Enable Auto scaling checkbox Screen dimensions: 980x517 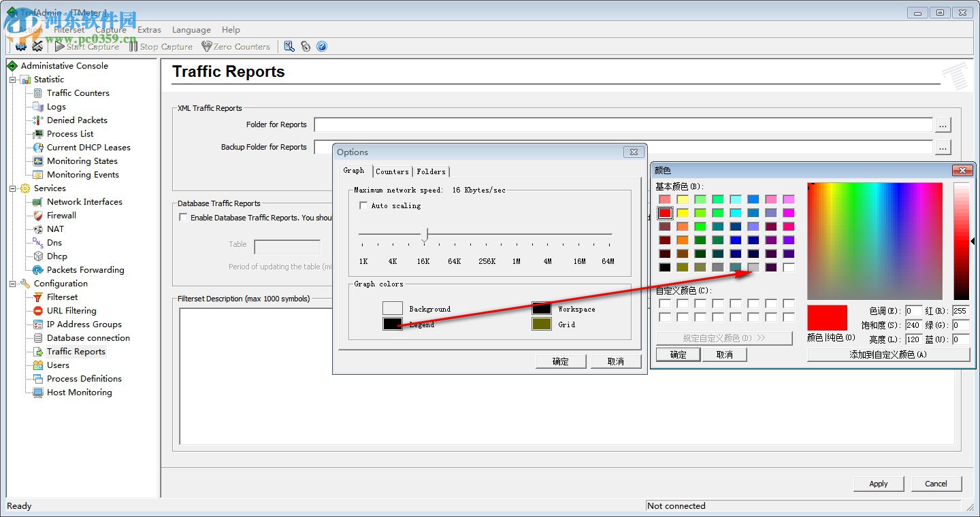363,205
